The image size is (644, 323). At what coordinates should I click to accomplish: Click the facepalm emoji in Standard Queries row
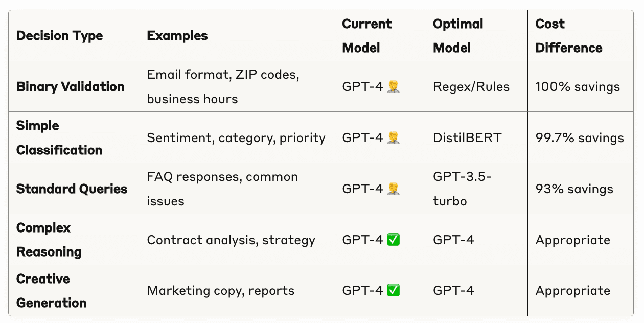click(393, 189)
